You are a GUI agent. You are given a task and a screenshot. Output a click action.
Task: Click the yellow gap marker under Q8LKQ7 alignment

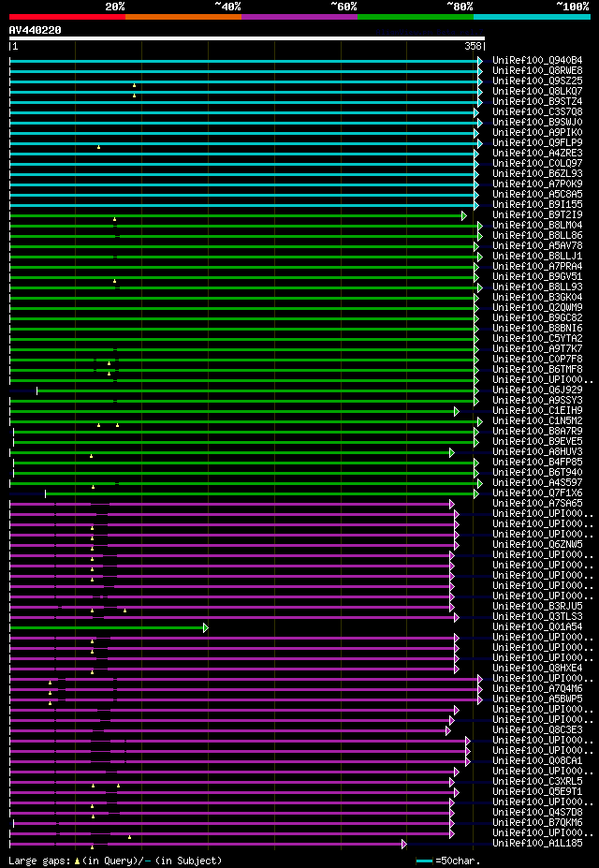tap(134, 96)
